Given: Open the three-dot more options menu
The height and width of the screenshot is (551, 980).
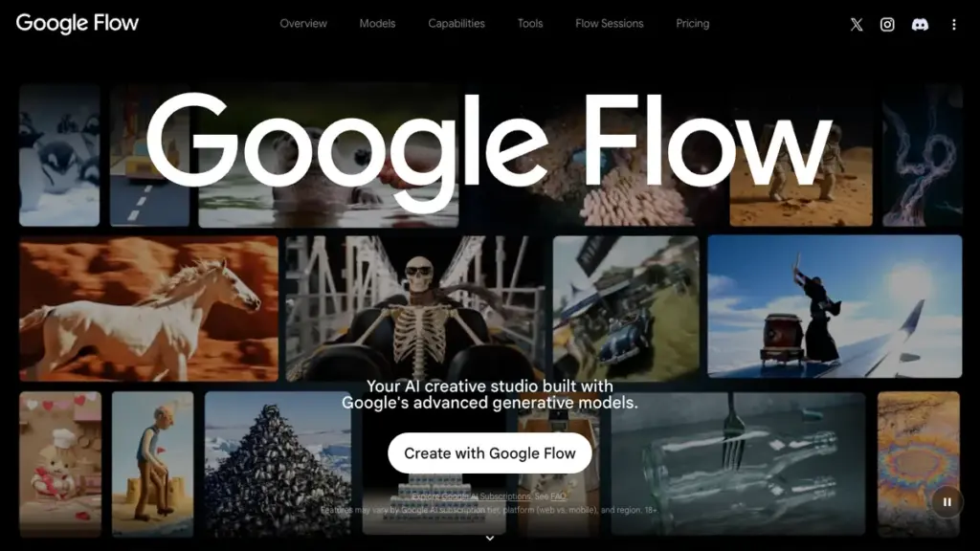Looking at the screenshot, I should (954, 24).
